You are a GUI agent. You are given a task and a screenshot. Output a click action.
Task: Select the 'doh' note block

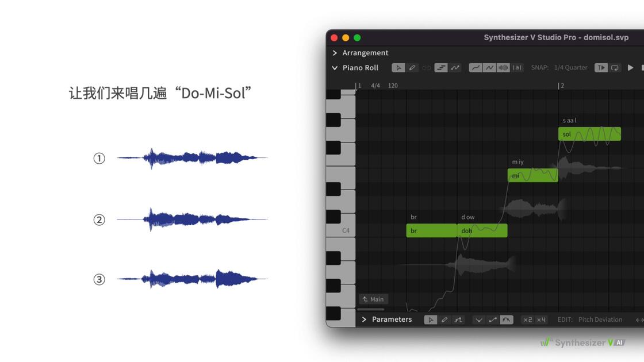coord(482,230)
